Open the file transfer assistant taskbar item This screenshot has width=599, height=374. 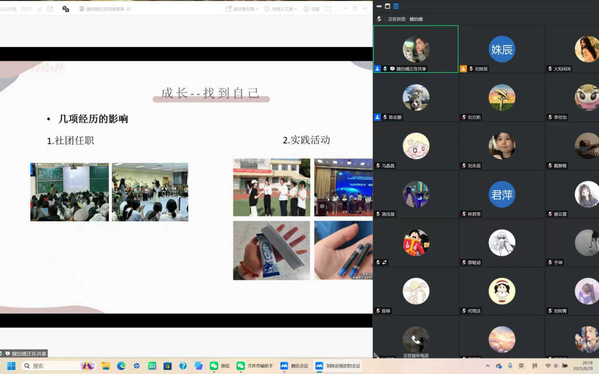point(255,366)
